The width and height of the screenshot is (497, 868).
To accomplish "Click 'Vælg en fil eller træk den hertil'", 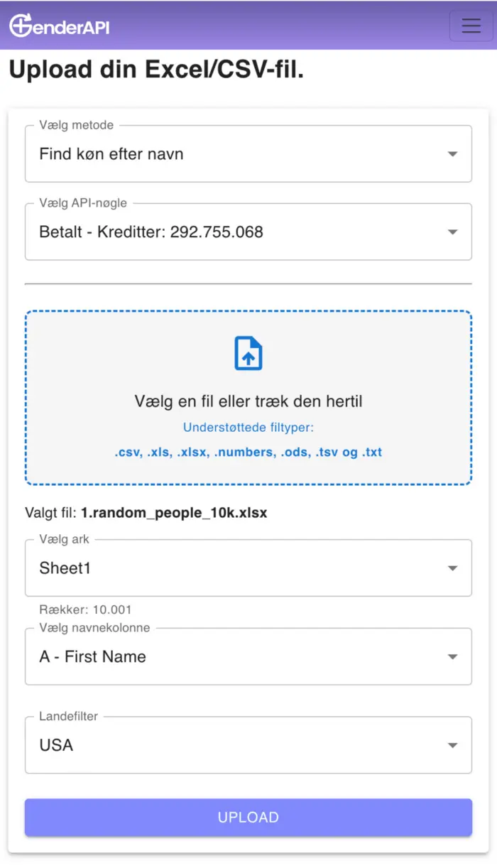I will pos(248,401).
